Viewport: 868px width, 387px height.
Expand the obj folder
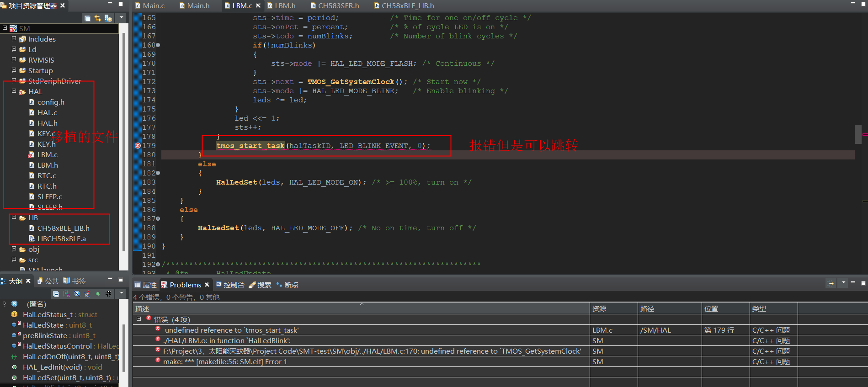(14, 249)
